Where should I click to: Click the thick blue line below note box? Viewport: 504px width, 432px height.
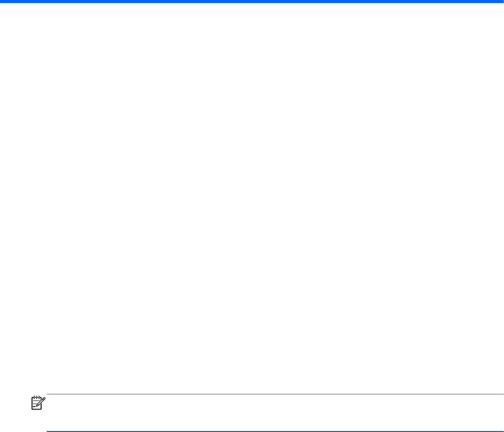point(275,431)
